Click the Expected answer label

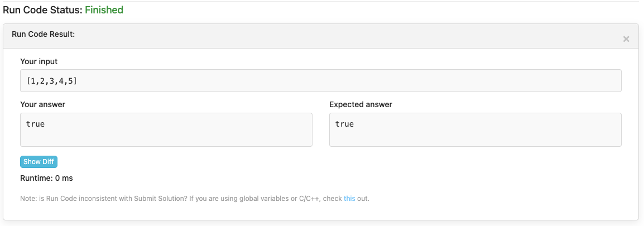[x=361, y=104]
